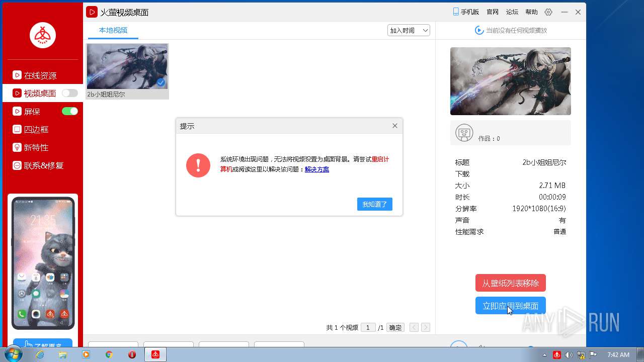Click the 火萤 taskbar app button
The width and height of the screenshot is (644, 362).
(x=155, y=354)
